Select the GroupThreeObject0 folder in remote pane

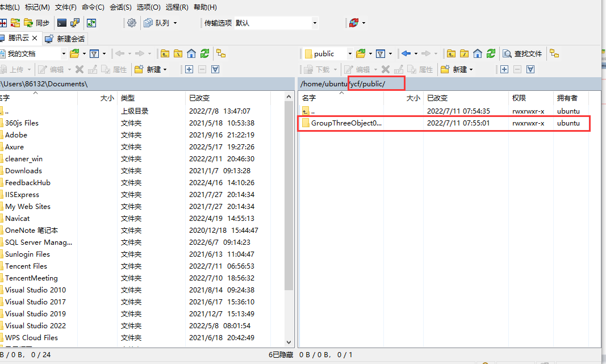(x=346, y=123)
